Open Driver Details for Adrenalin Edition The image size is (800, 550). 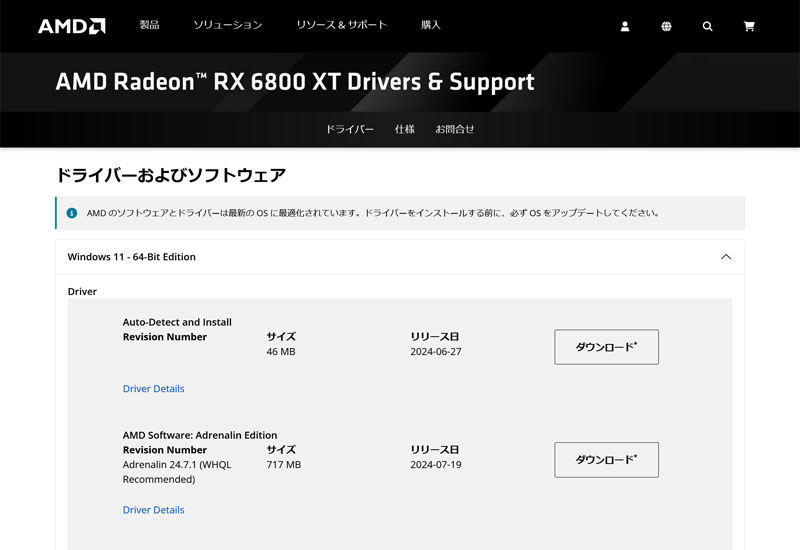154,510
